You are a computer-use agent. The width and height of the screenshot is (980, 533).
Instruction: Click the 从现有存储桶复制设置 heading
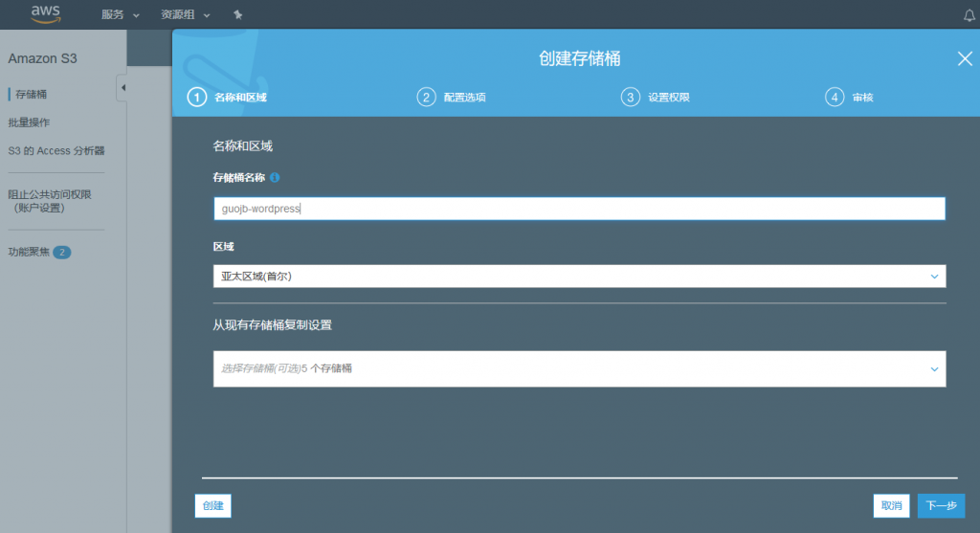[x=272, y=325]
